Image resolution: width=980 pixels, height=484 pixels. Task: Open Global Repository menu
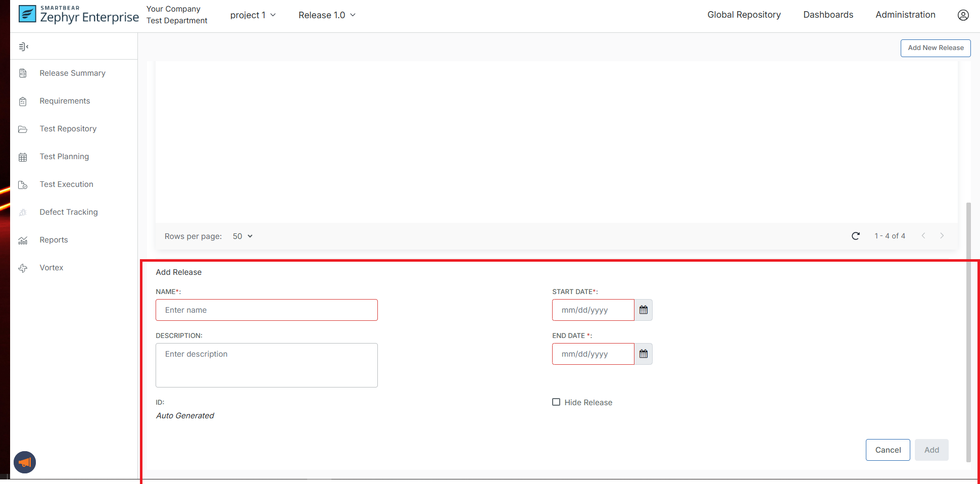744,15
